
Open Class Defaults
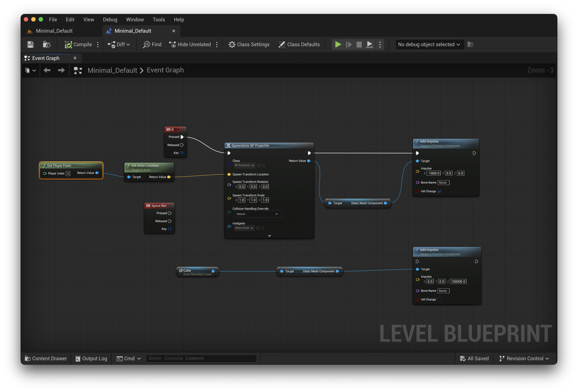299,45
